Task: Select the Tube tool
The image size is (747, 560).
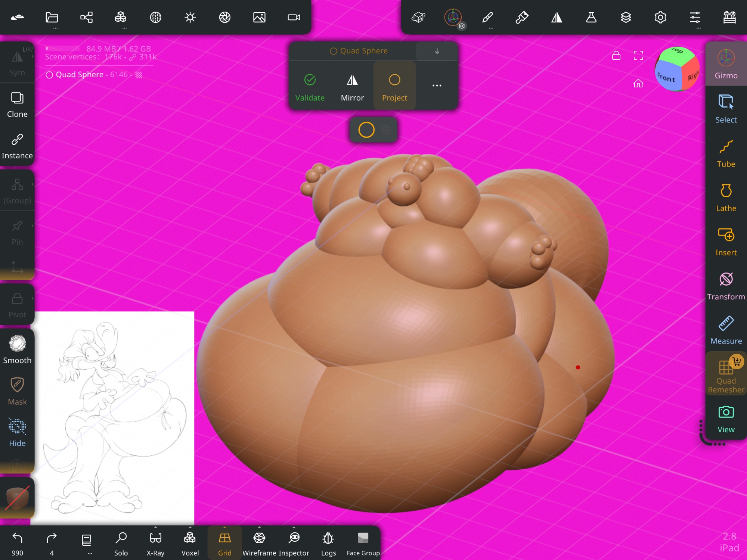Action: pyautogui.click(x=726, y=153)
